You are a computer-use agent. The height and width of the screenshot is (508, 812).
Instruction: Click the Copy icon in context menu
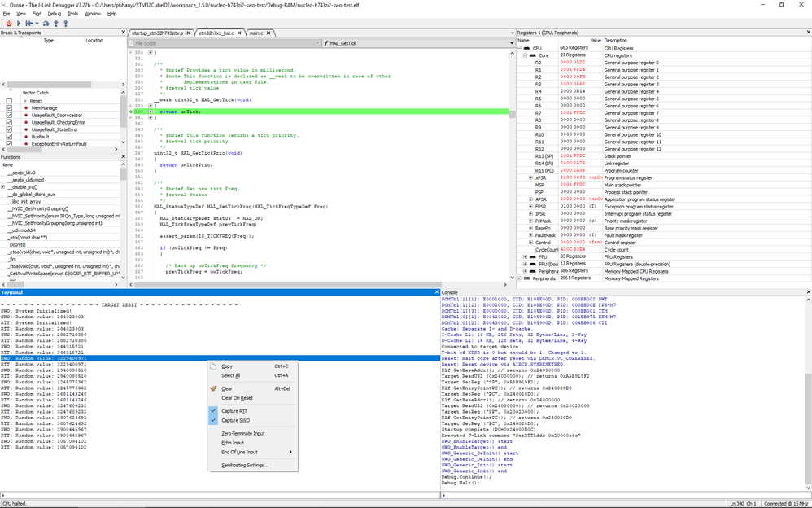tap(213, 366)
